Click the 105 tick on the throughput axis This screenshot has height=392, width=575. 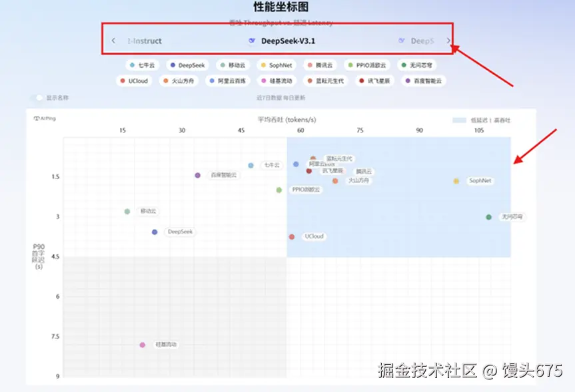[479, 130]
